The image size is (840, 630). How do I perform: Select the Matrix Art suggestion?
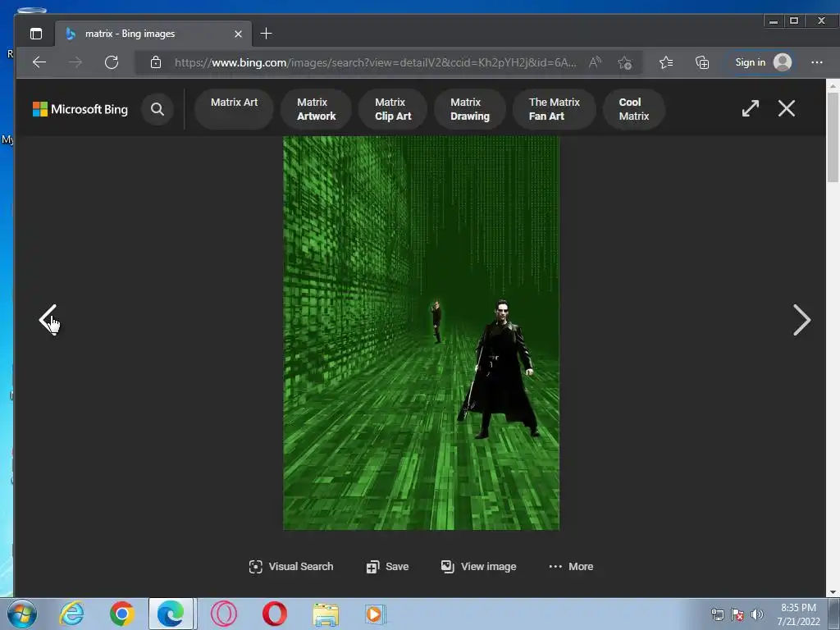(x=234, y=109)
